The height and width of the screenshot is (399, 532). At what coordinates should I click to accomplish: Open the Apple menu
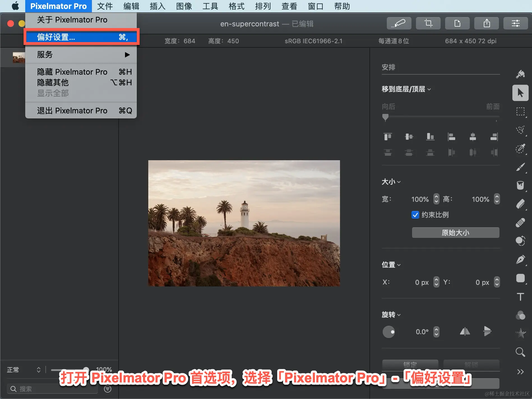pyautogui.click(x=15, y=6)
